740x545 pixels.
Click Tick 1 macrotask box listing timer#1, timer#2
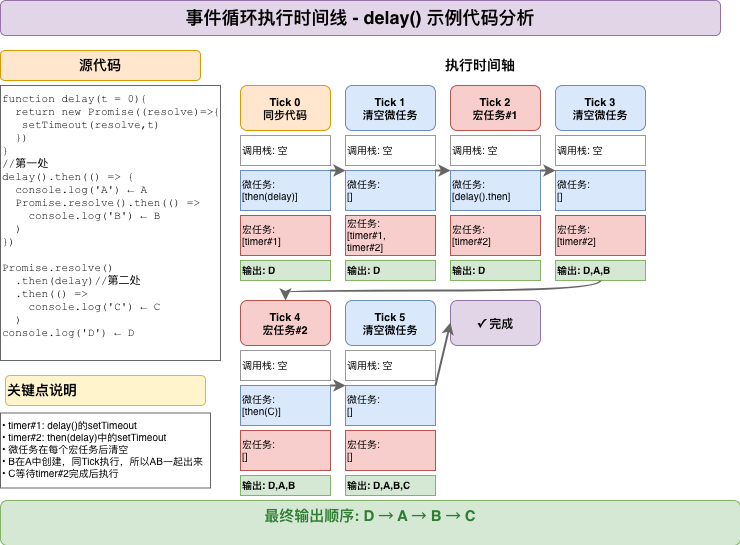click(390, 235)
